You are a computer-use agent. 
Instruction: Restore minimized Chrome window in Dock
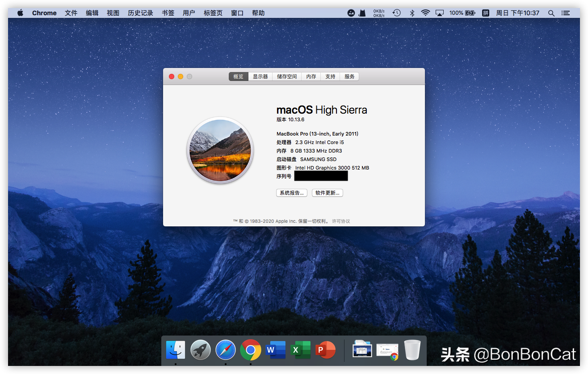click(387, 351)
